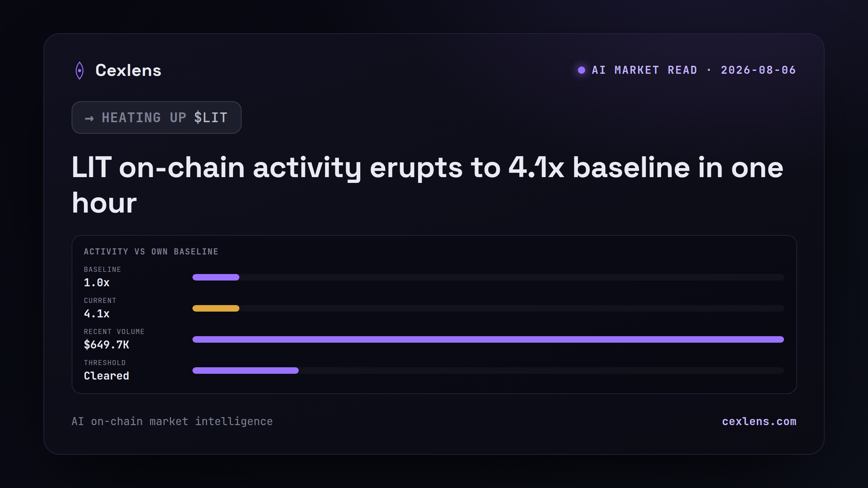
Task: Click the Cleared threshold value
Action: pos(106,376)
